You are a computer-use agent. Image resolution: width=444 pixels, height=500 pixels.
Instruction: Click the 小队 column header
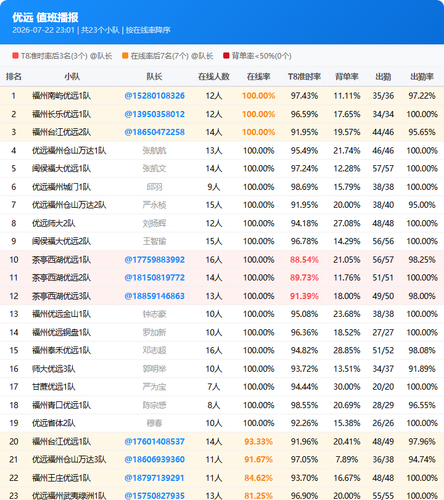coord(72,77)
